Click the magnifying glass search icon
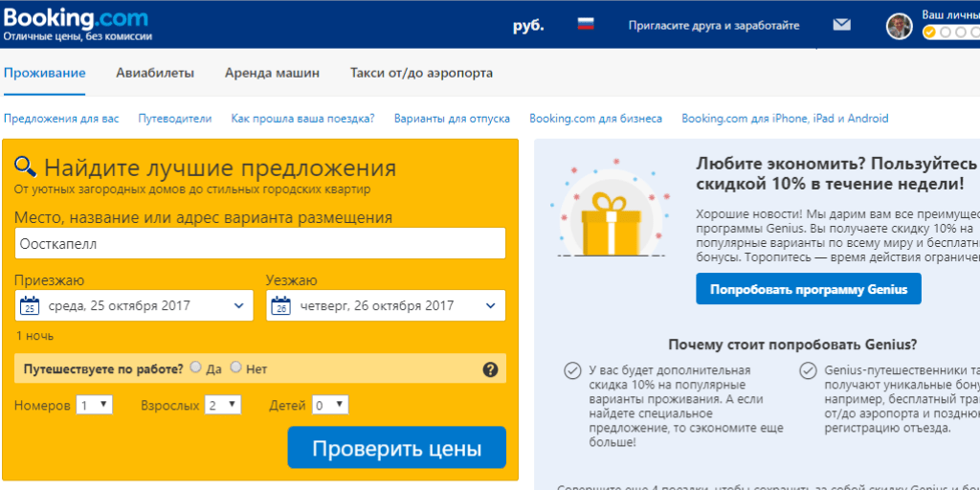Viewport: 980px width, 490px height. pyautogui.click(x=26, y=167)
